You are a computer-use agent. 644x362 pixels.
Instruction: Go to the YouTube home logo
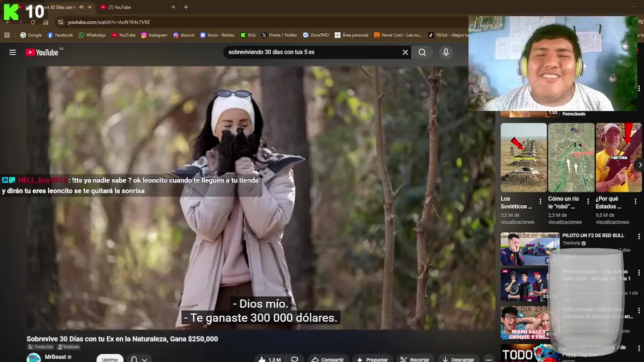click(42, 52)
